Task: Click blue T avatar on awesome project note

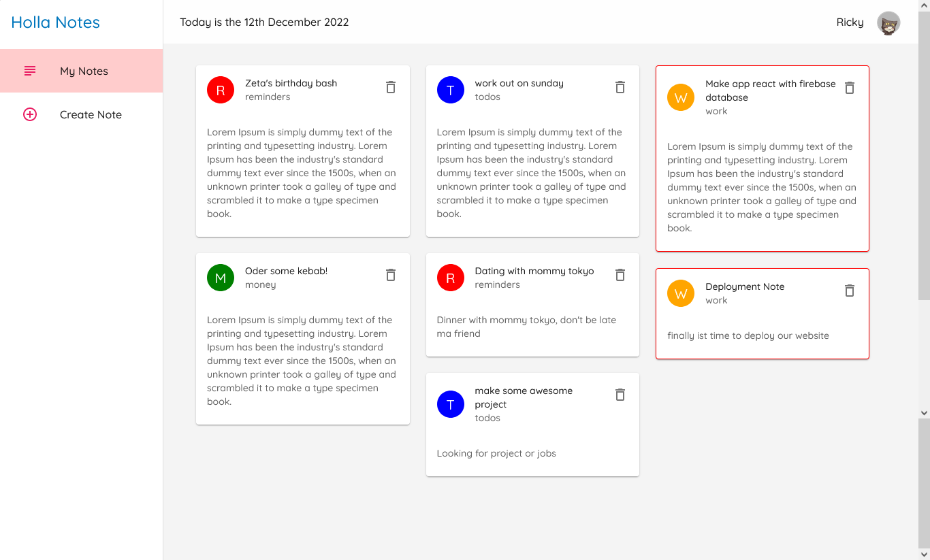Action: point(451,404)
